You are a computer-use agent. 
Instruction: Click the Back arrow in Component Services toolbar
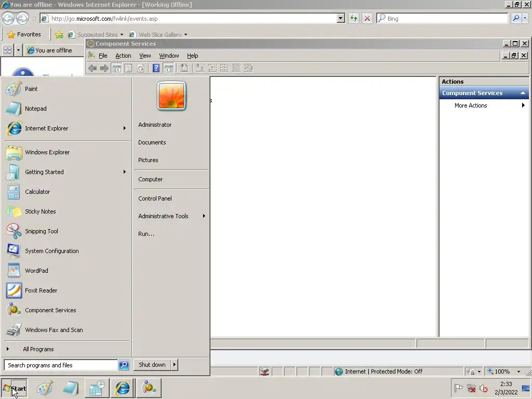coord(92,68)
